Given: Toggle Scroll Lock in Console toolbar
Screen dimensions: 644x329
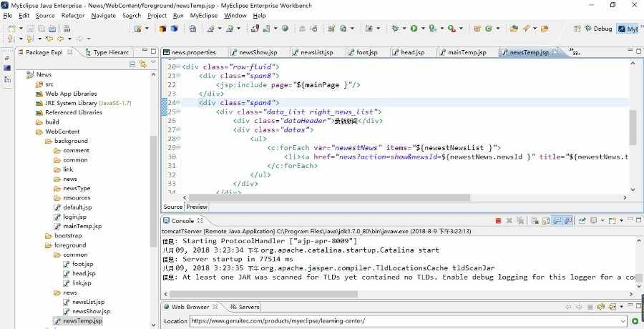Looking at the screenshot, I should pos(545,220).
